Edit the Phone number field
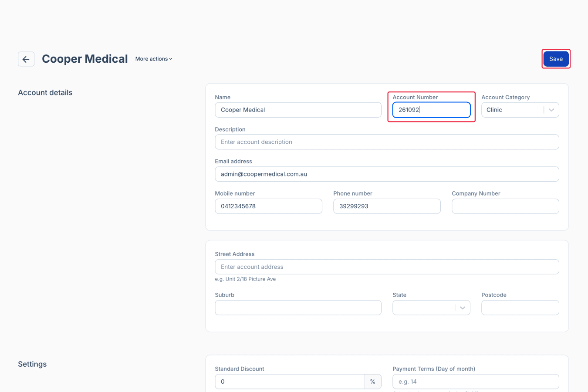The image size is (588, 392). (x=387, y=206)
